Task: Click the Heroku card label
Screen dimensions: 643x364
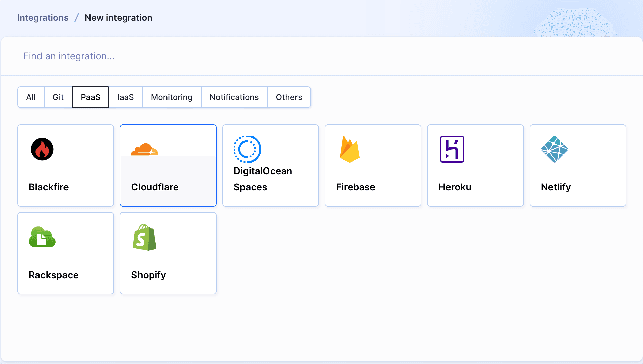Action: [x=455, y=187]
